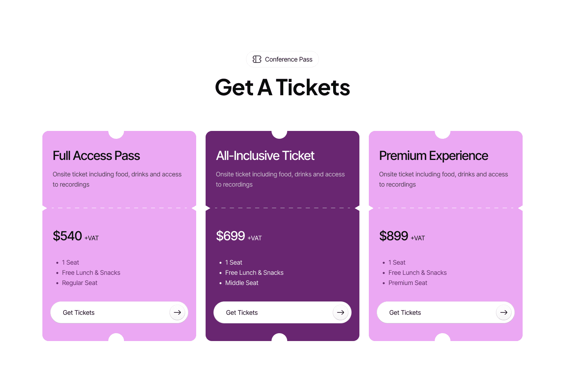Viewport: 565px width, 392px height.
Task: Select the Middle Seat bullet item
Action: (x=242, y=283)
